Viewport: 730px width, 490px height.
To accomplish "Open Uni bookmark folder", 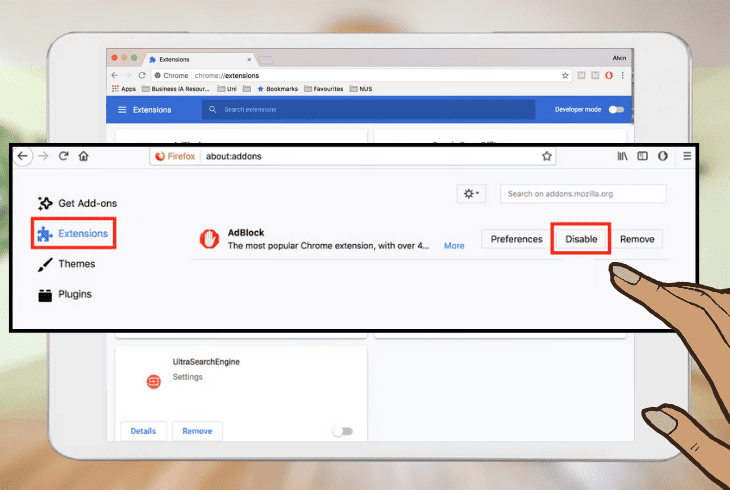I will click(227, 88).
